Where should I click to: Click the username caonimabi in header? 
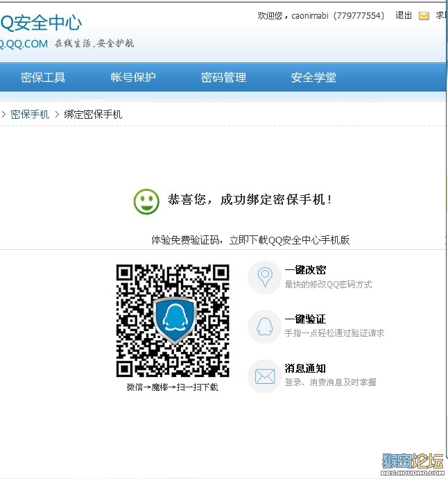pyautogui.click(x=310, y=15)
